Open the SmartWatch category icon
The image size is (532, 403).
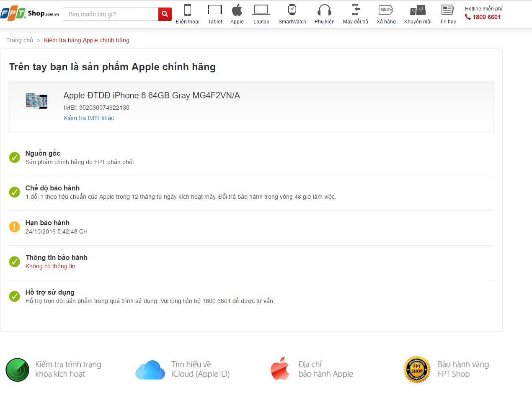point(292,10)
